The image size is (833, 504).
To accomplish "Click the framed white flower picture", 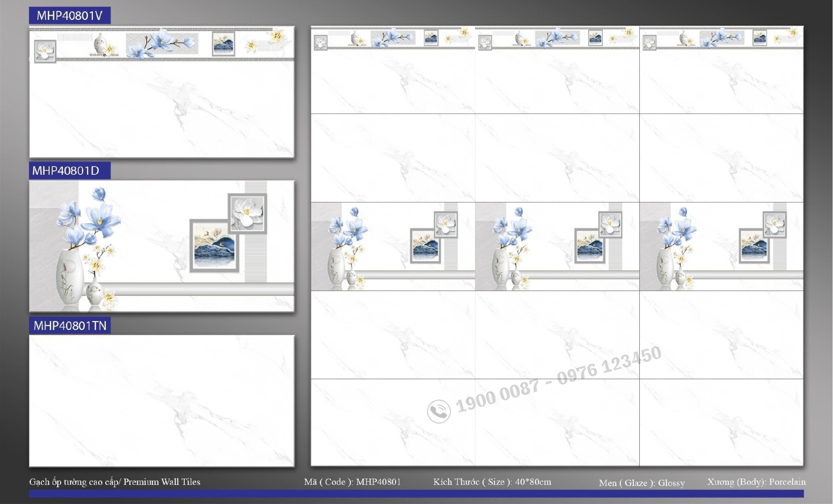I will pos(247,213).
